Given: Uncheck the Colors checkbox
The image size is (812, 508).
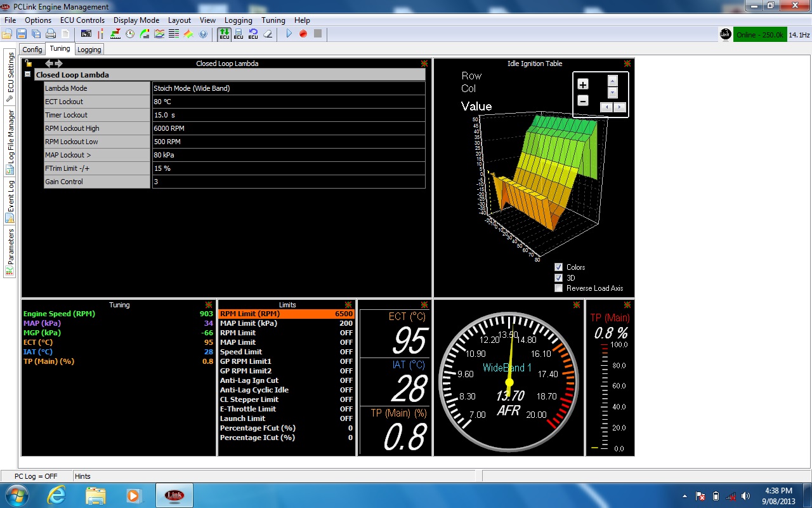Looking at the screenshot, I should point(558,267).
